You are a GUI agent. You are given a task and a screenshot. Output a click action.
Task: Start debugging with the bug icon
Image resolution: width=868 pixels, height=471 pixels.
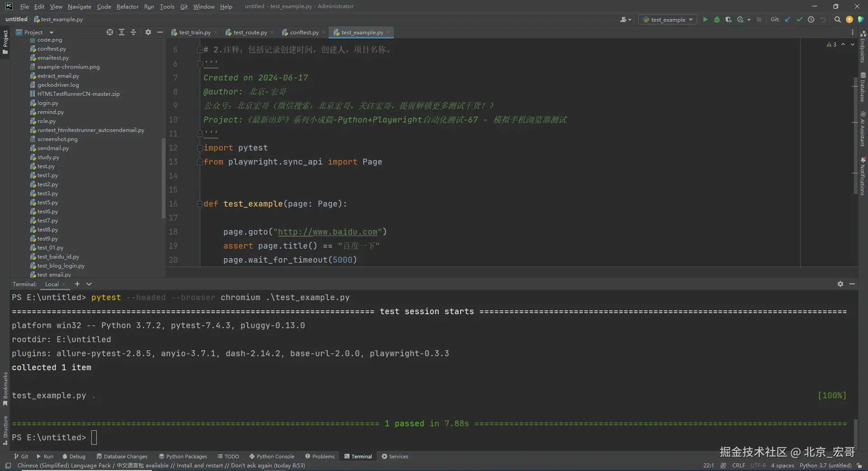(717, 19)
